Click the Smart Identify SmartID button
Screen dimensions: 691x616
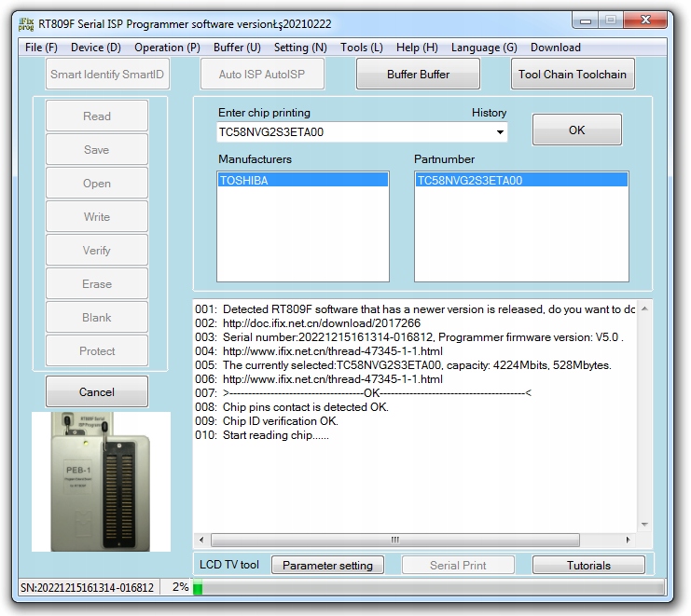[x=107, y=74]
